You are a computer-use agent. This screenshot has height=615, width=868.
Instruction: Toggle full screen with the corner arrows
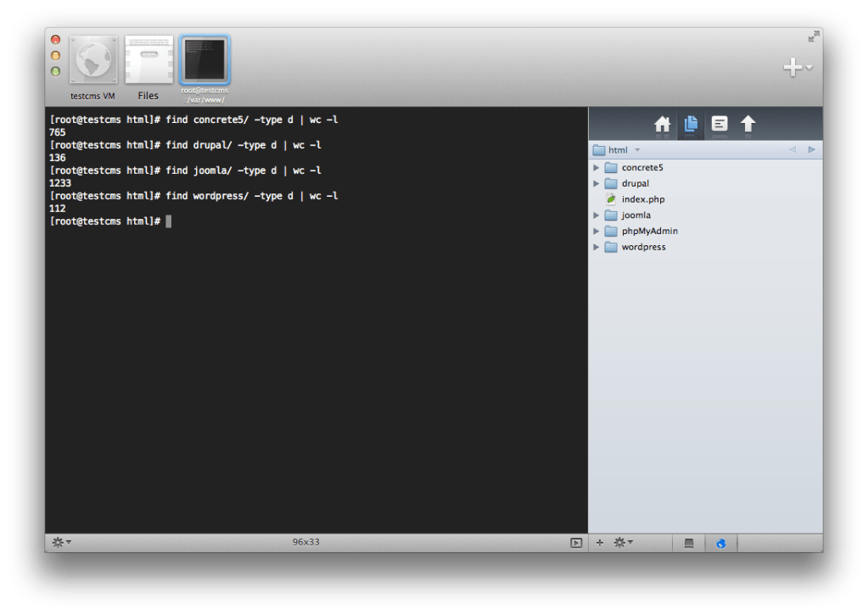point(813,36)
